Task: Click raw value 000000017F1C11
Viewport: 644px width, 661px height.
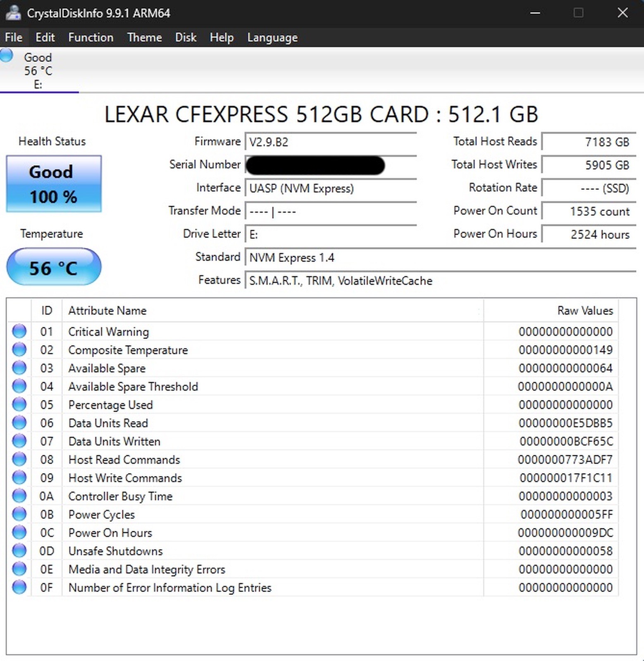Action: tap(566, 478)
